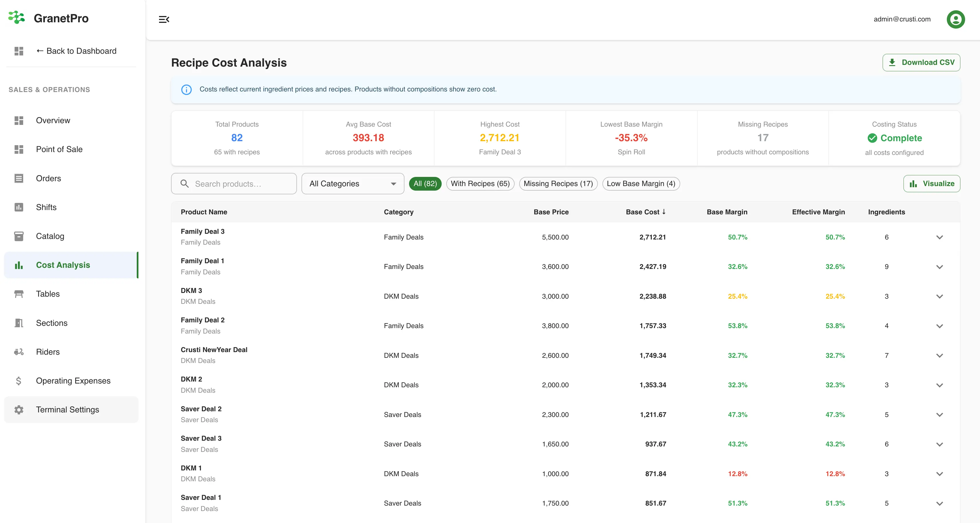Open the user account profile icon
Viewport: 980px width, 523px height.
point(956,19)
